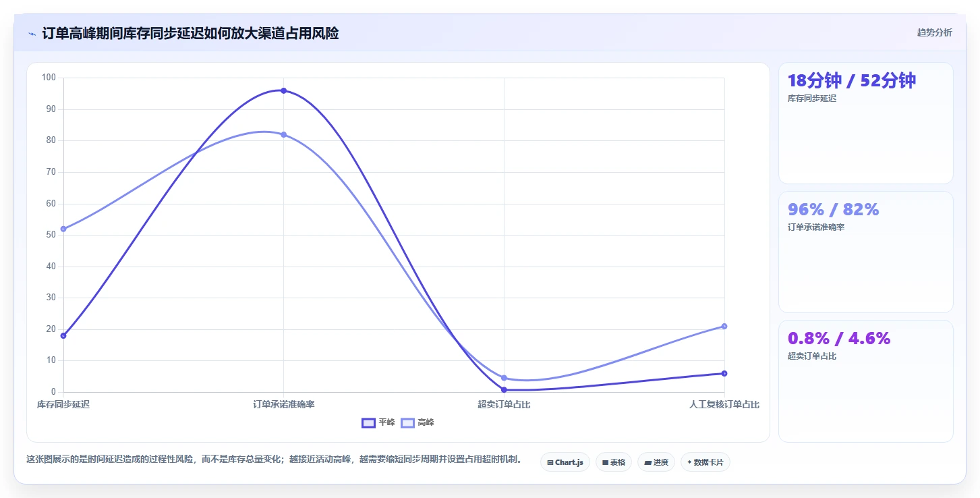Screen dimensions: 980x498
Task: Click the 0.8% / 4.6% card value
Action: coord(839,338)
